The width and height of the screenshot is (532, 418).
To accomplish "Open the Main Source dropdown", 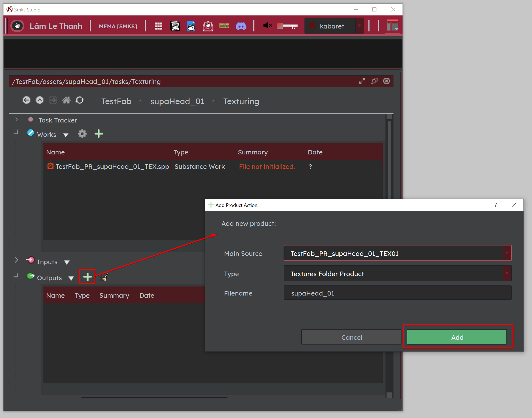I will coord(397,253).
